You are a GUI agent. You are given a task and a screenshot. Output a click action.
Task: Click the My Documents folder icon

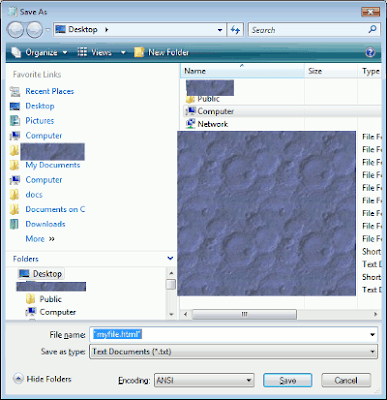[14, 165]
